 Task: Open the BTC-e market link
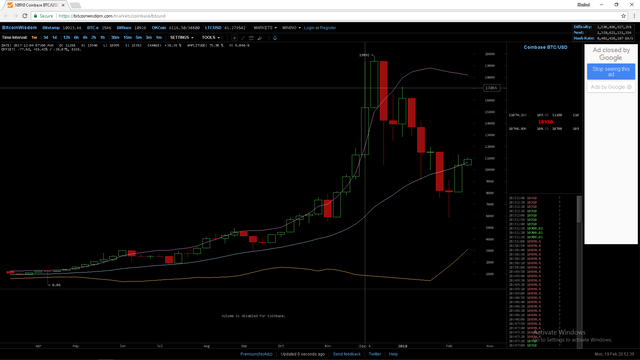[93, 28]
